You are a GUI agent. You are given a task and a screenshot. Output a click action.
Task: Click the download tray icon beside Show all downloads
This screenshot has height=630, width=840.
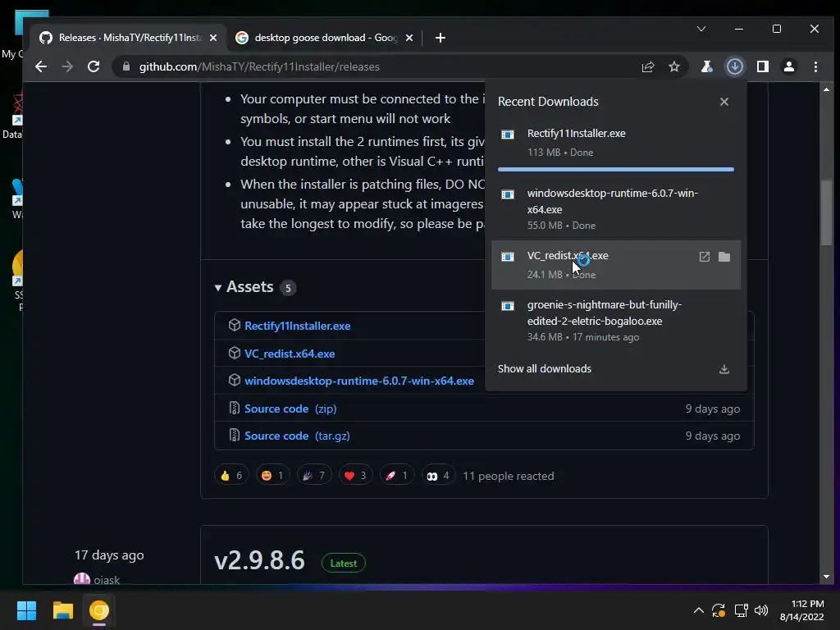click(724, 369)
